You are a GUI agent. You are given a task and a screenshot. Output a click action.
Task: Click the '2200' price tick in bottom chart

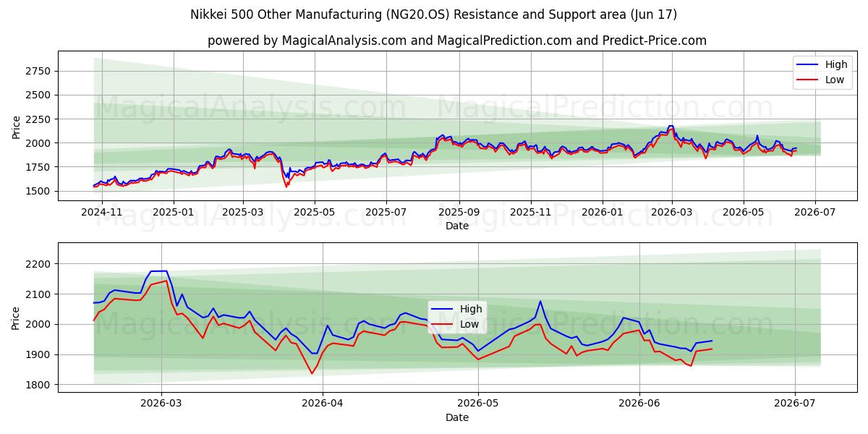point(36,264)
